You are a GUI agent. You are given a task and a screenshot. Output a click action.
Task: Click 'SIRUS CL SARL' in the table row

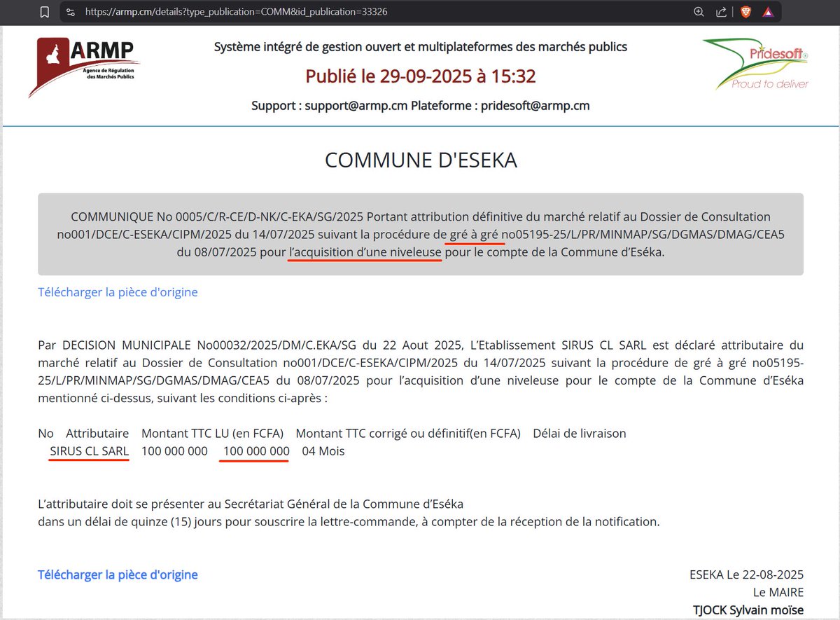click(90, 451)
